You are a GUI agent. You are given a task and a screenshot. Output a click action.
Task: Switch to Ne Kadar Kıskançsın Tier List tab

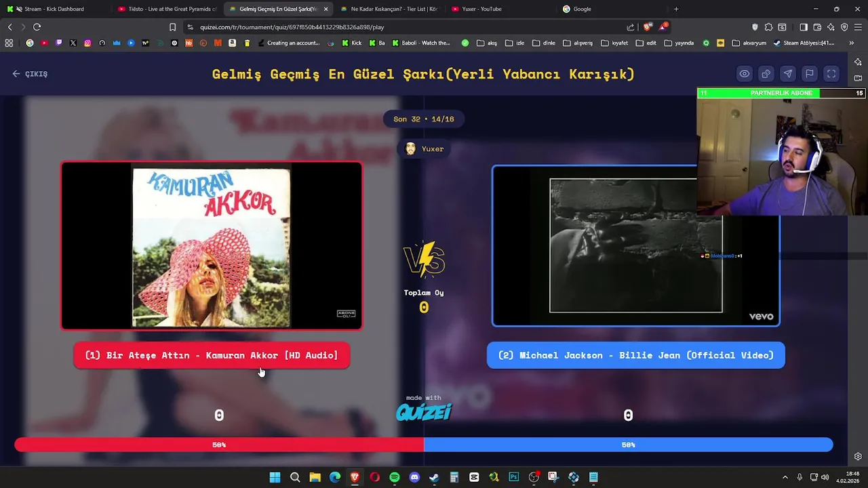(389, 9)
